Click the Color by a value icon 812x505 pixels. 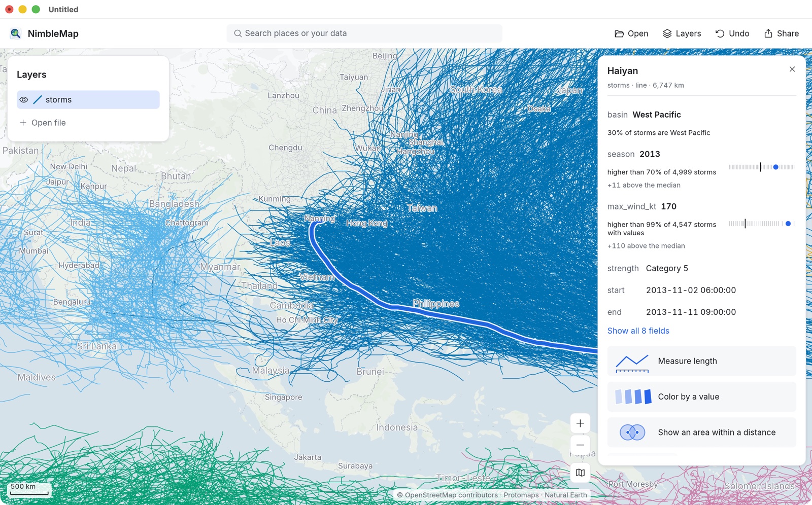(x=633, y=396)
